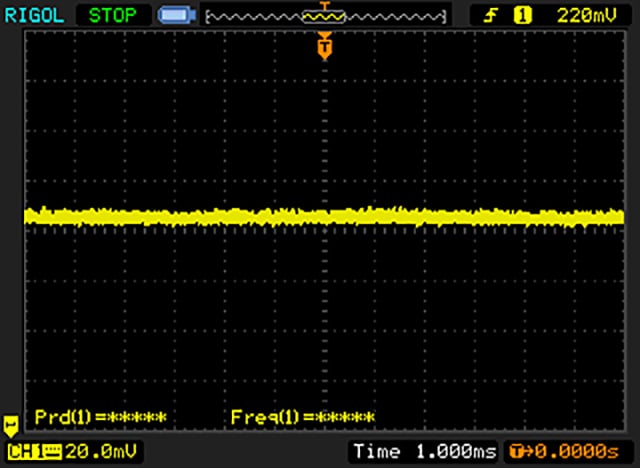The image size is (640, 468).
Task: Click the waveform memory overview bar
Action: pos(325,16)
